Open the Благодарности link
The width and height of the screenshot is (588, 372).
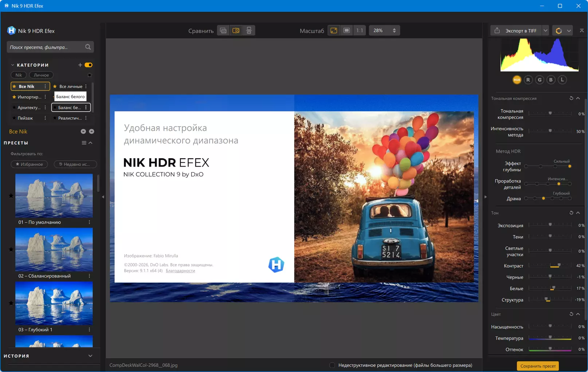click(x=180, y=271)
